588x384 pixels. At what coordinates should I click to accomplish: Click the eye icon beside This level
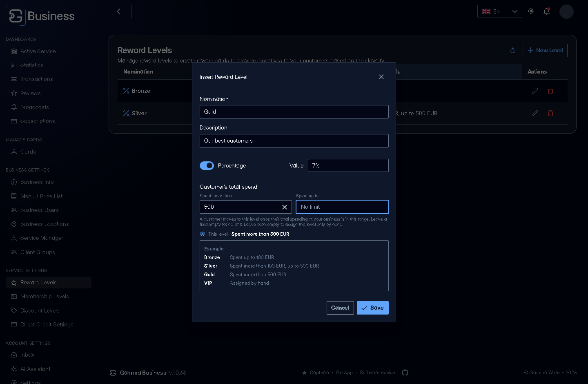203,234
